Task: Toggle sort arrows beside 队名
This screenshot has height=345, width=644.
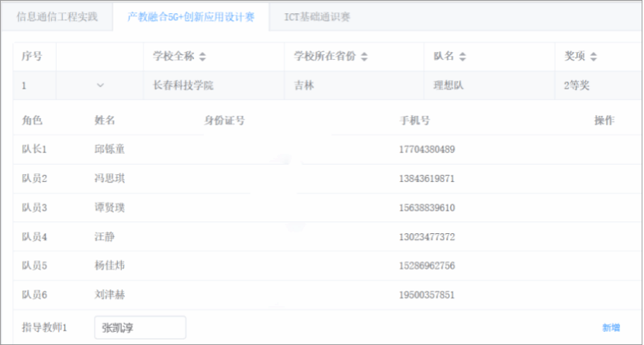Action: [x=462, y=57]
